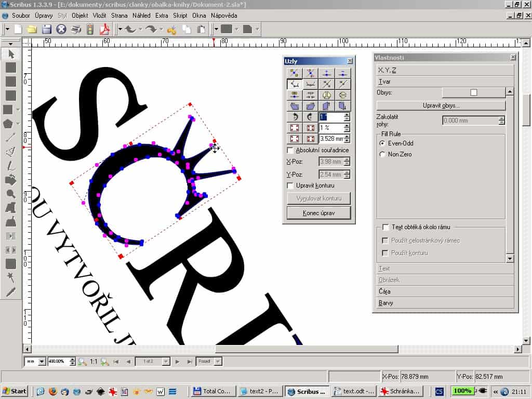The width and height of the screenshot is (532, 399).
Task: Select Non Zero fill rule radio
Action: [382, 154]
